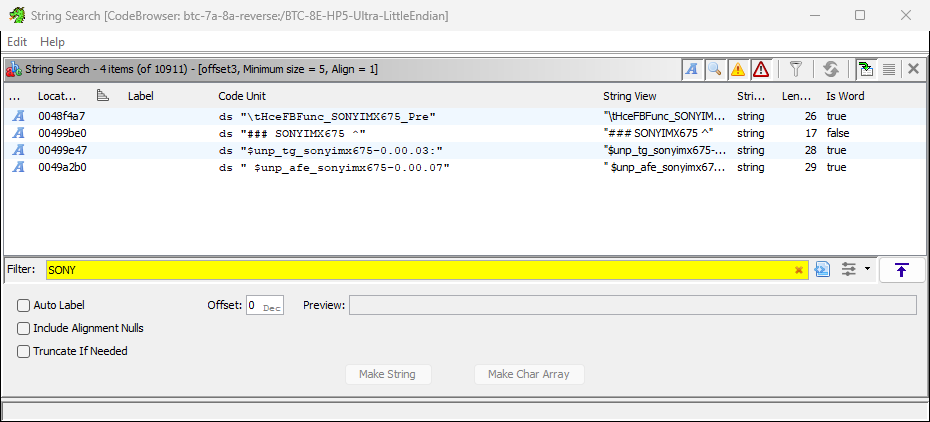The height and width of the screenshot is (422, 930).
Task: Toggle the red warning triangle filter icon
Action: tap(761, 69)
